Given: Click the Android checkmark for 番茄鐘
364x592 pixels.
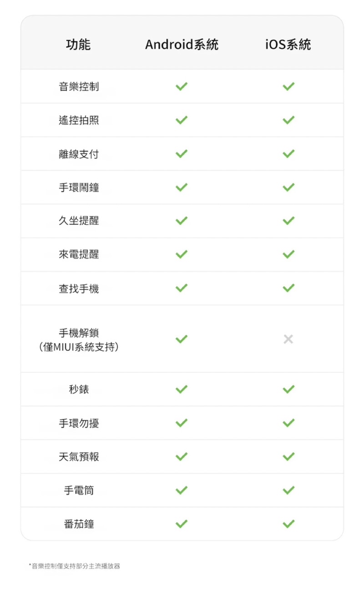Looking at the screenshot, I should click(x=182, y=524).
